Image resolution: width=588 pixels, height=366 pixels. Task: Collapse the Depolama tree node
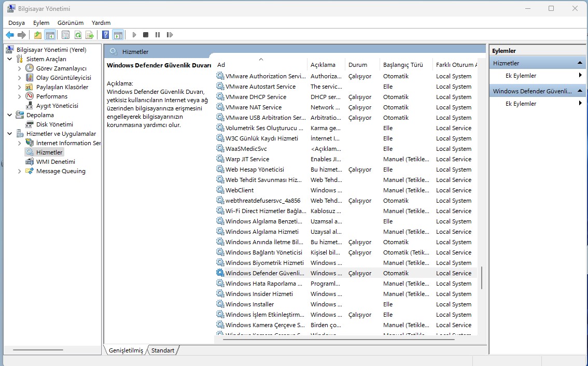(10, 115)
